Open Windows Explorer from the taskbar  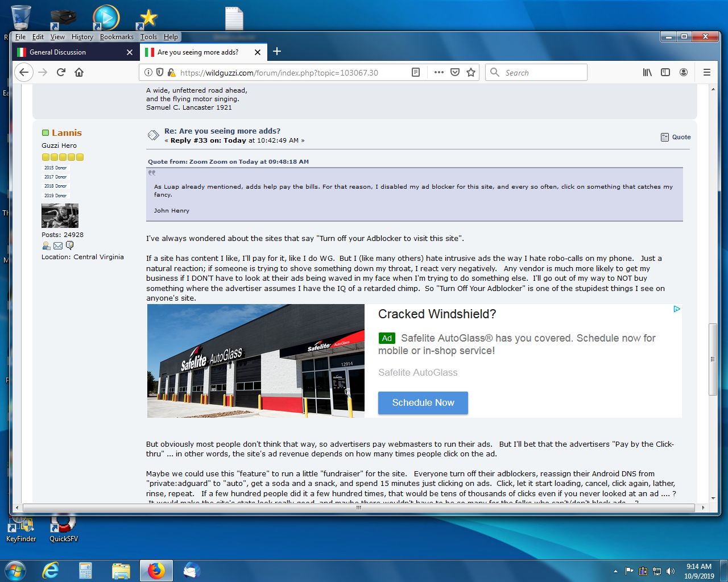pyautogui.click(x=121, y=571)
